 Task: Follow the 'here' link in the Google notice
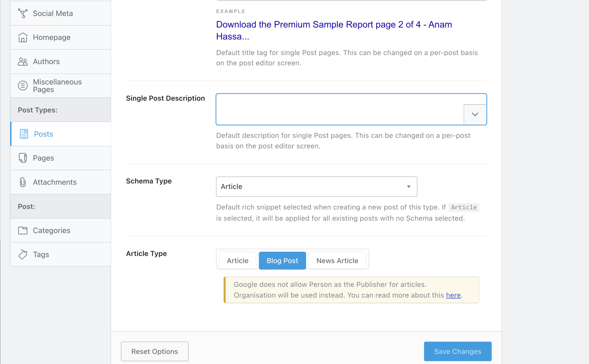[453, 295]
